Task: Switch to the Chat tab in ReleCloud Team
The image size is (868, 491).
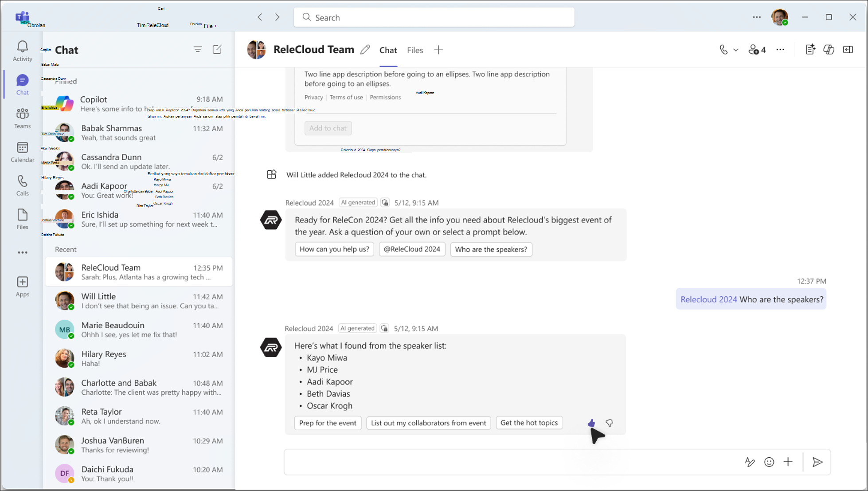Action: (387, 50)
